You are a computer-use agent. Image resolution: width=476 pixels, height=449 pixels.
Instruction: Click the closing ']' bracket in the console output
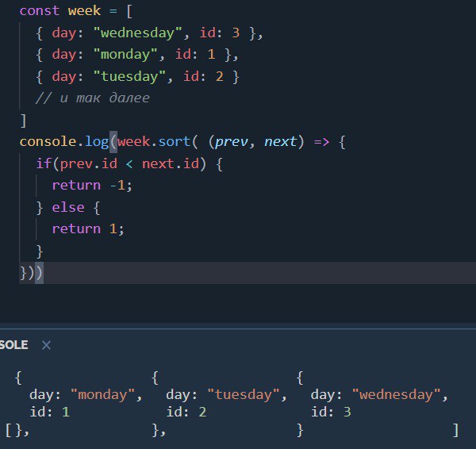pyautogui.click(x=455, y=430)
